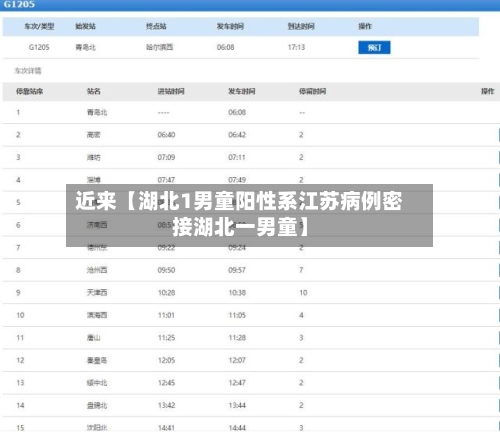Viewport: 500px width, 432px height.
Task: Click departure time 10:38
Action: point(237,293)
